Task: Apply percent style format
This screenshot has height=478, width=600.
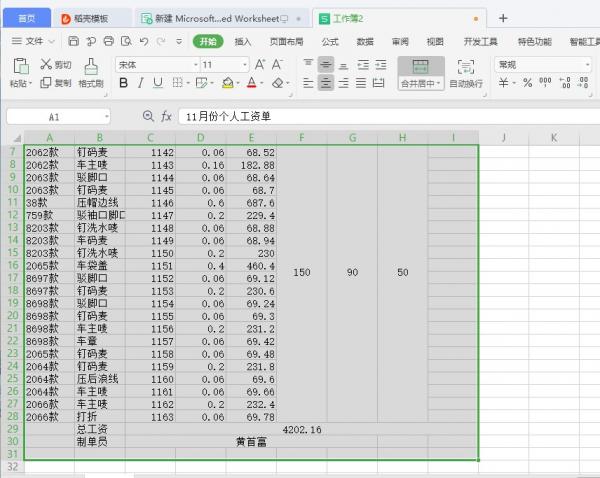Action: [x=528, y=82]
